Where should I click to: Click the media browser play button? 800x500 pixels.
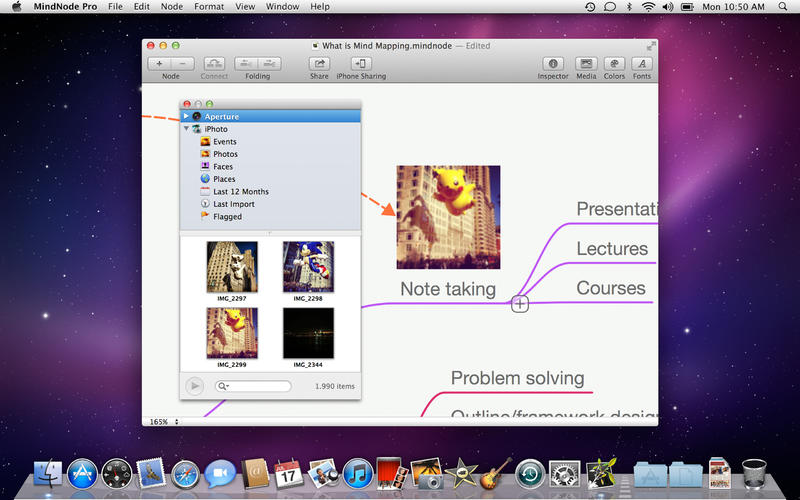pyautogui.click(x=195, y=385)
